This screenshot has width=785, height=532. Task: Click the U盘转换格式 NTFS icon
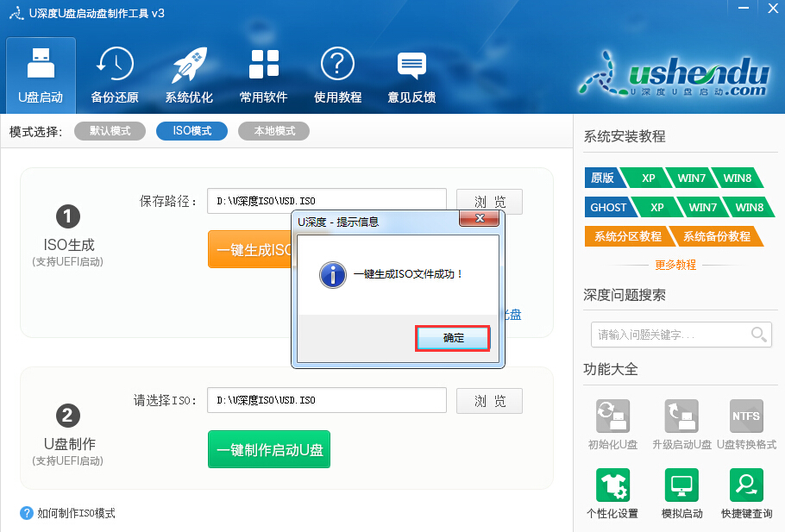(746, 417)
